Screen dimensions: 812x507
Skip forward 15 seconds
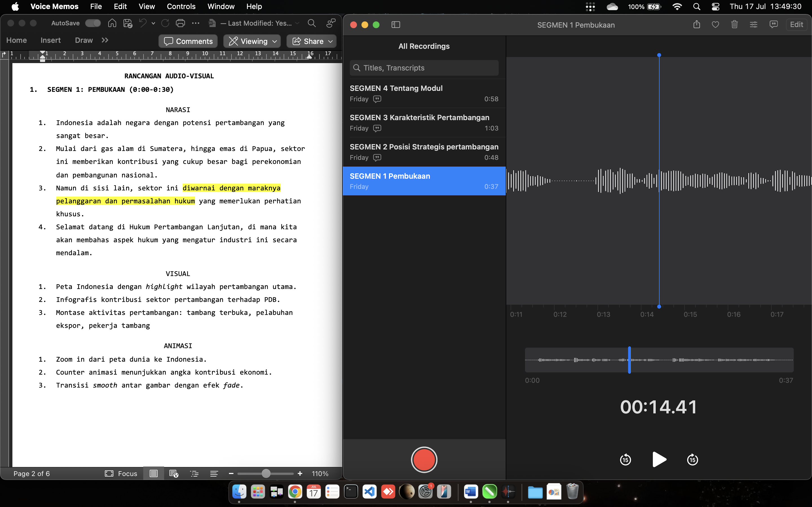[692, 459]
